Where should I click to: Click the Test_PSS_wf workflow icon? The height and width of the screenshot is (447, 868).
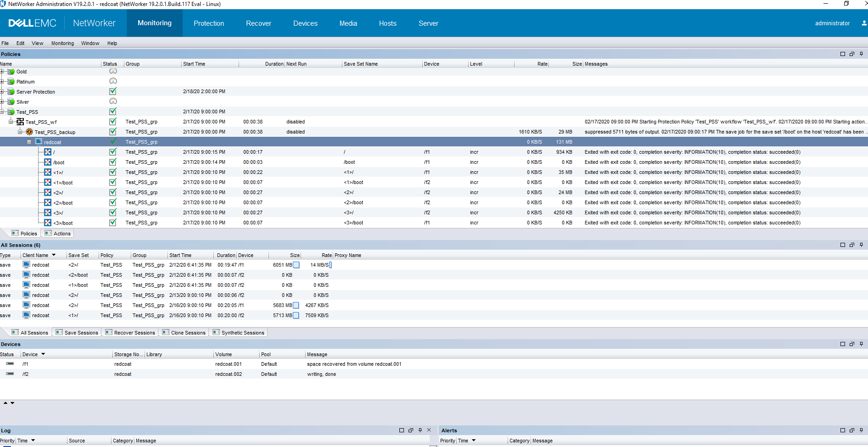pos(20,122)
